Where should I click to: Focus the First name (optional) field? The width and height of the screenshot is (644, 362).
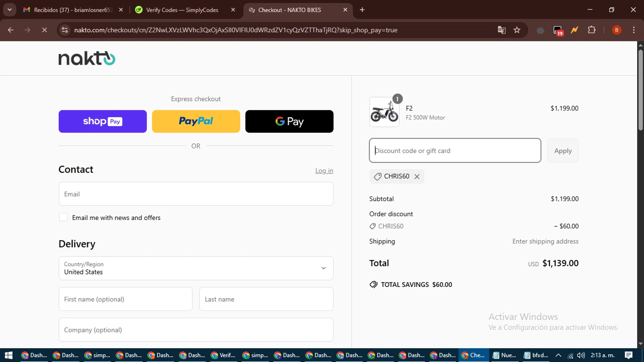125,299
